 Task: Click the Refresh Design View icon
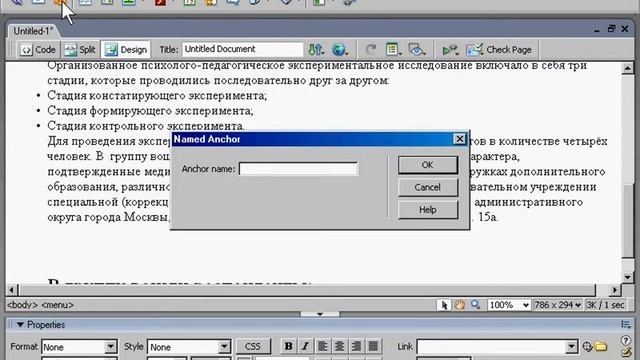371,50
